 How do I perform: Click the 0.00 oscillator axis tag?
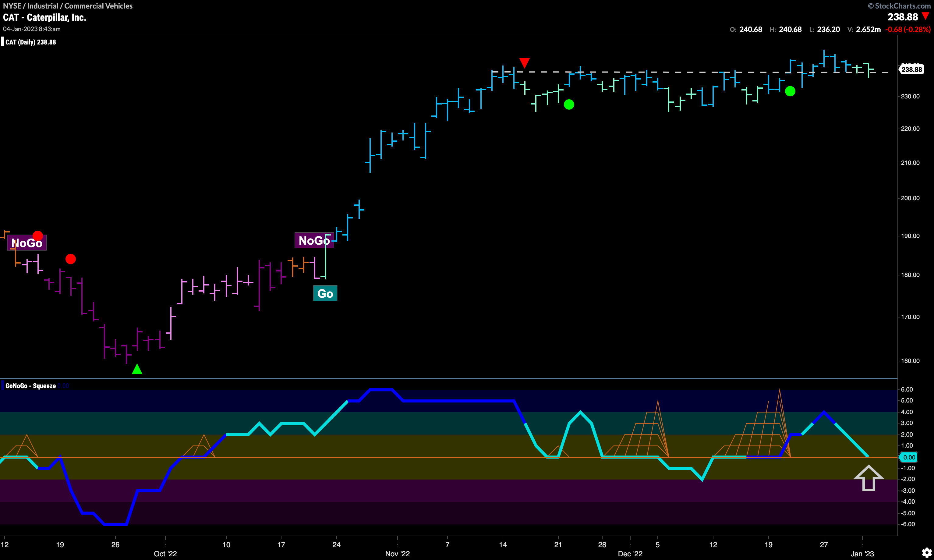coord(909,457)
